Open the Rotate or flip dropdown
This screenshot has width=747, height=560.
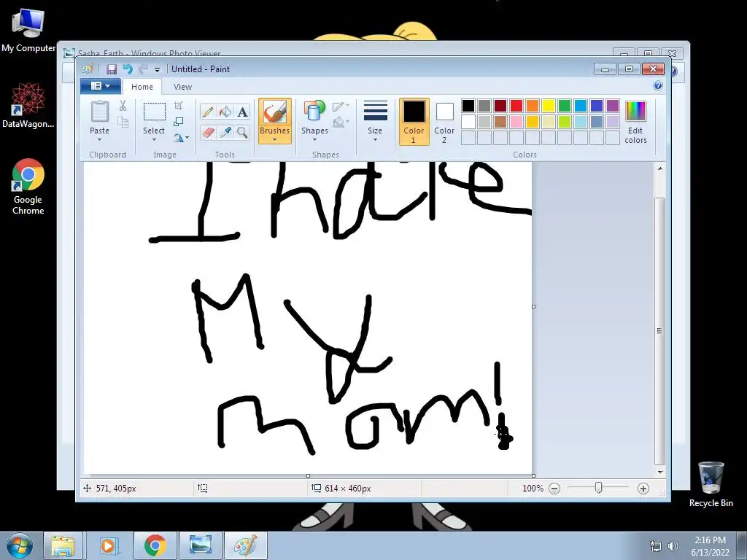[181, 138]
